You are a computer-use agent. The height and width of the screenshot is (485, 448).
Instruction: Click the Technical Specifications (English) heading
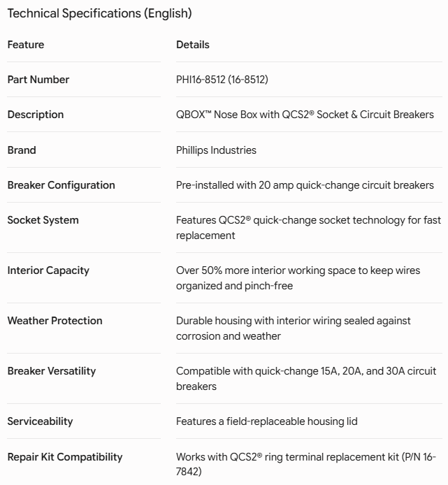(x=100, y=13)
